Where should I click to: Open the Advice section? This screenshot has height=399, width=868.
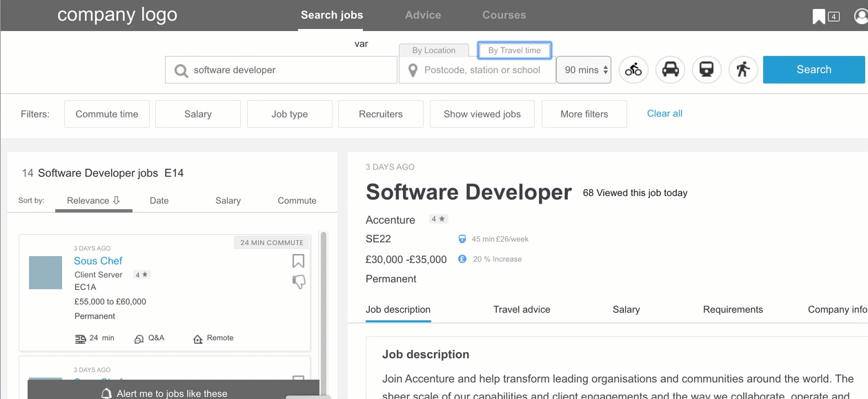click(x=423, y=15)
